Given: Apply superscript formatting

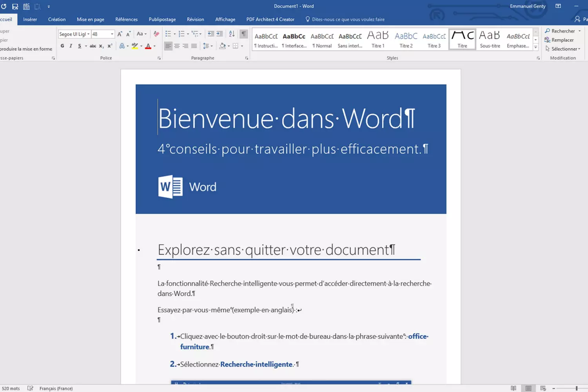Looking at the screenshot, I should [111, 46].
